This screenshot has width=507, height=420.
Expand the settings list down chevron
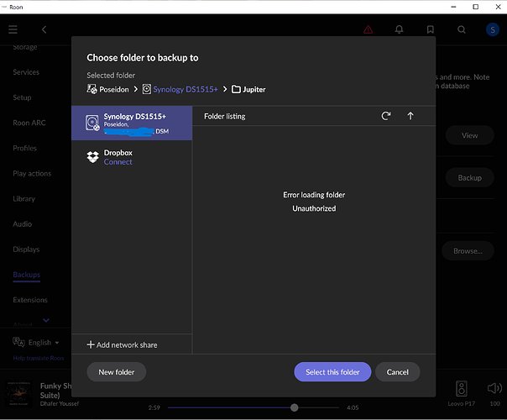click(46, 320)
